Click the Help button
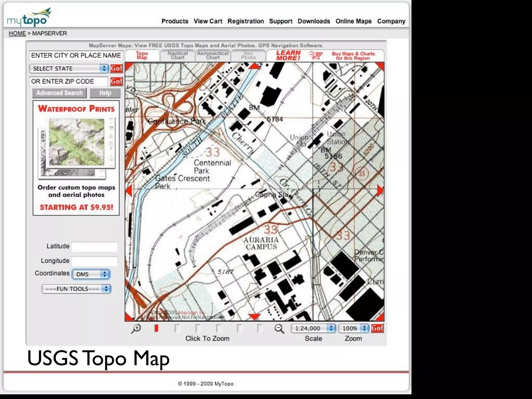Image resolution: width=532 pixels, height=399 pixels. pyautogui.click(x=105, y=93)
